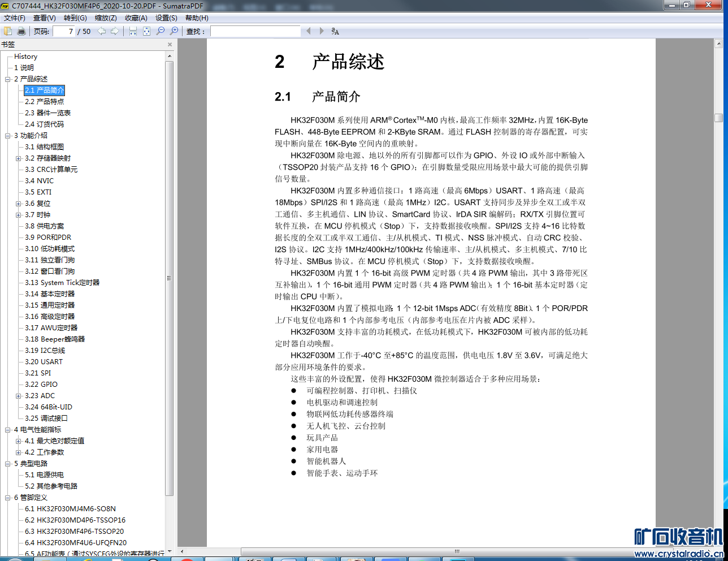Image resolution: width=728 pixels, height=561 pixels.
Task: Click the SumatraPDF title bar icon
Action: tap(5, 6)
